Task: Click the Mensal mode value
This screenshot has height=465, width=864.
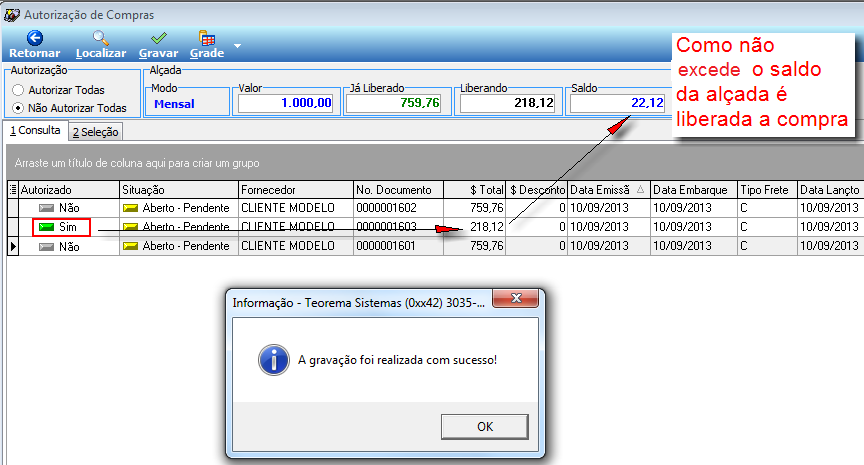Action: click(x=174, y=104)
